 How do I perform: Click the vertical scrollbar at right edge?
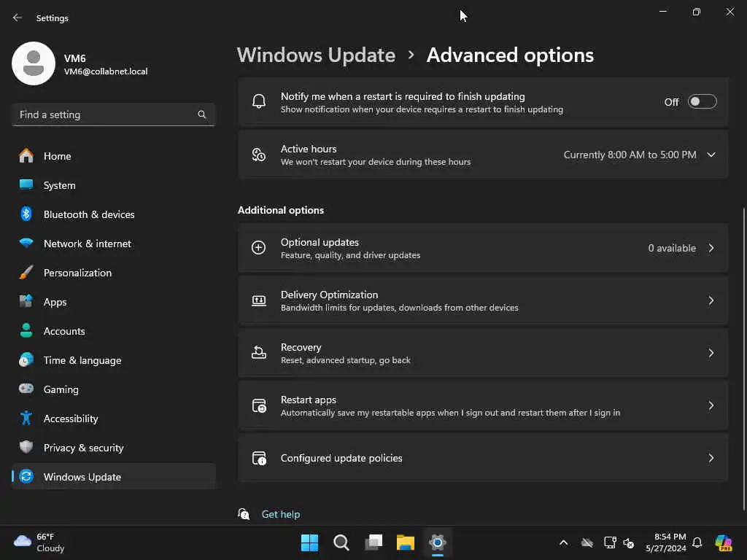tap(743, 359)
